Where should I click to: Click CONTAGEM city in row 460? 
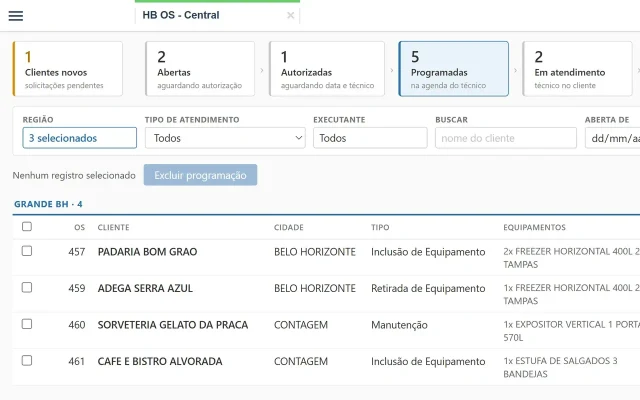pyautogui.click(x=301, y=325)
